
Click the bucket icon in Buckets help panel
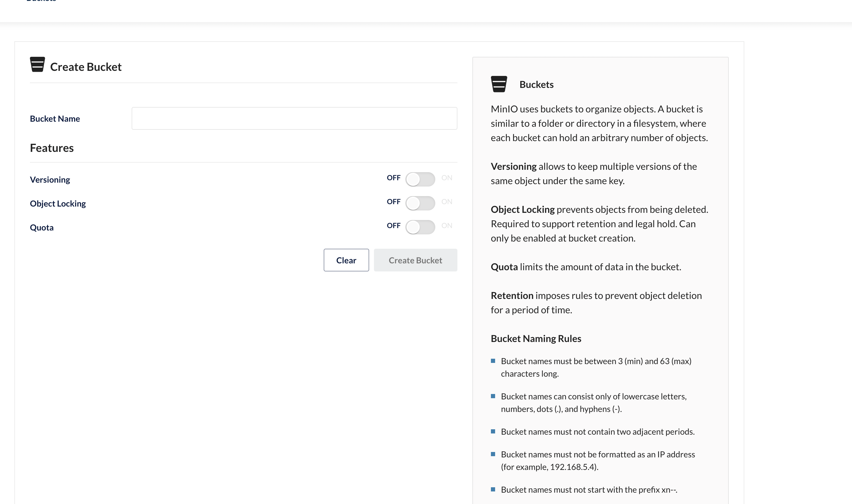tap(499, 84)
